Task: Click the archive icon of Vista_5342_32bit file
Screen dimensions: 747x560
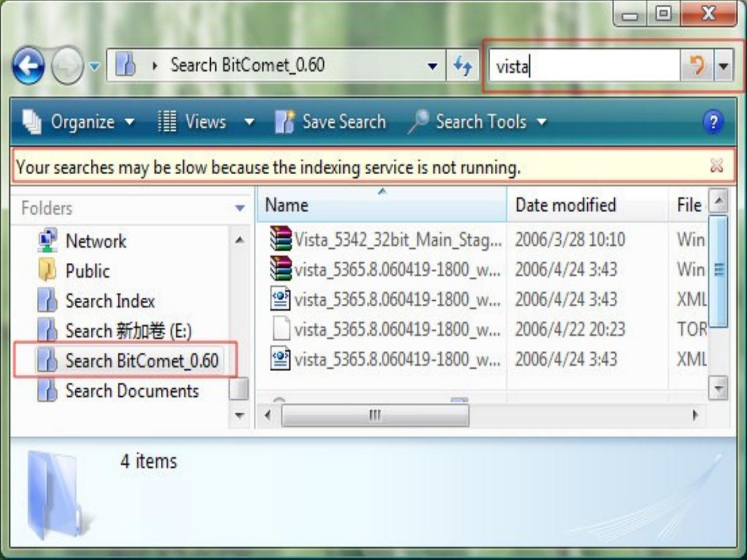Action: pyautogui.click(x=281, y=239)
